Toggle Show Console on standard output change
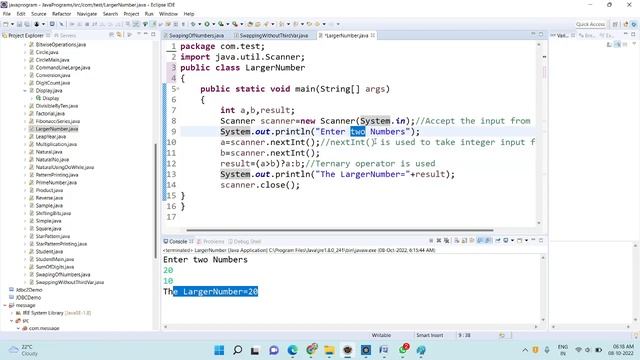Image resolution: width=640 pixels, height=360 pixels. pyautogui.click(x=480, y=241)
